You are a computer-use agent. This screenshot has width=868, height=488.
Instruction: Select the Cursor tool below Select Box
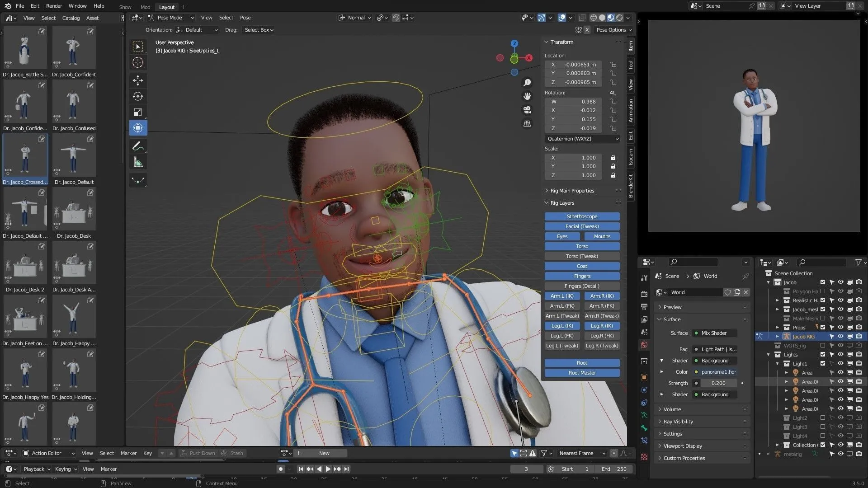tap(138, 62)
